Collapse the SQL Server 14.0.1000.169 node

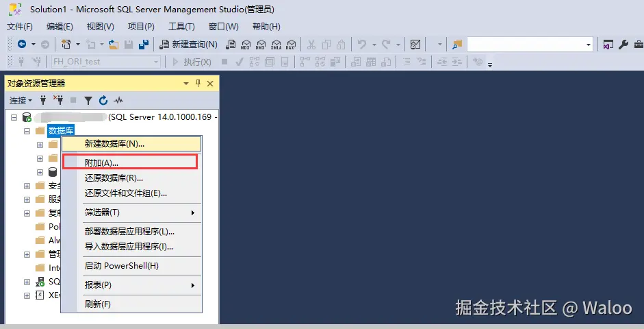coord(14,117)
